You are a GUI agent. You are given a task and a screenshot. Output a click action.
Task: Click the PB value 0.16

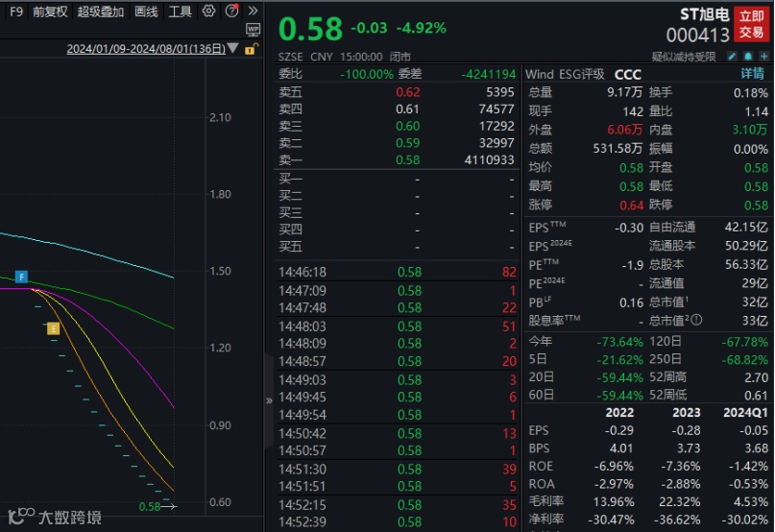point(631,302)
